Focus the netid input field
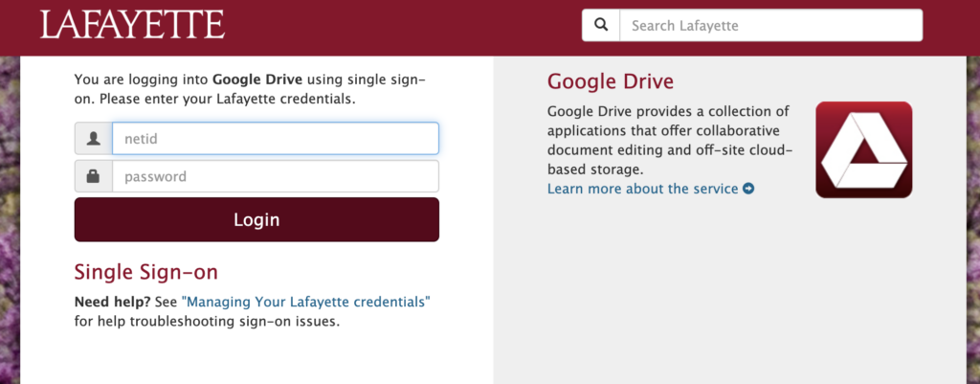 click(276, 138)
